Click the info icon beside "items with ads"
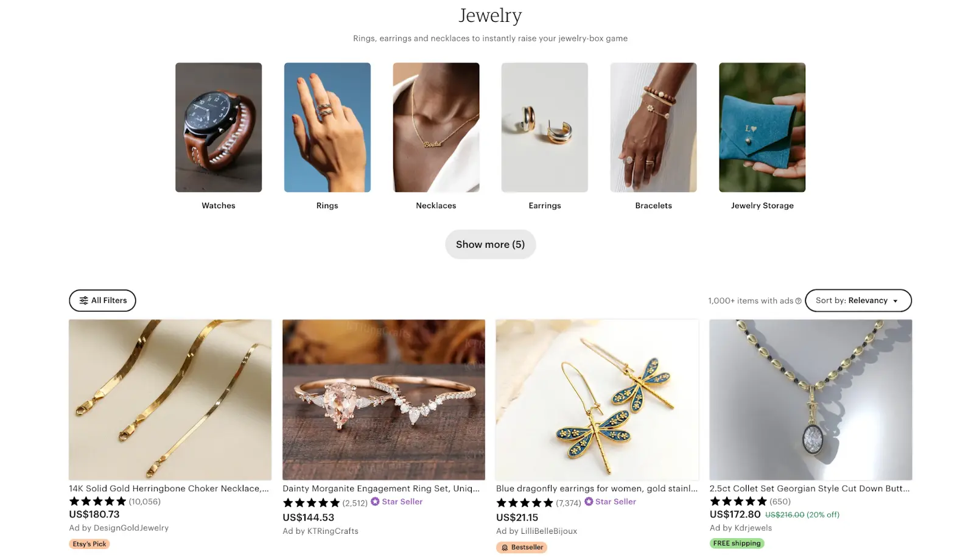This screenshot has height=560, width=974. (798, 300)
